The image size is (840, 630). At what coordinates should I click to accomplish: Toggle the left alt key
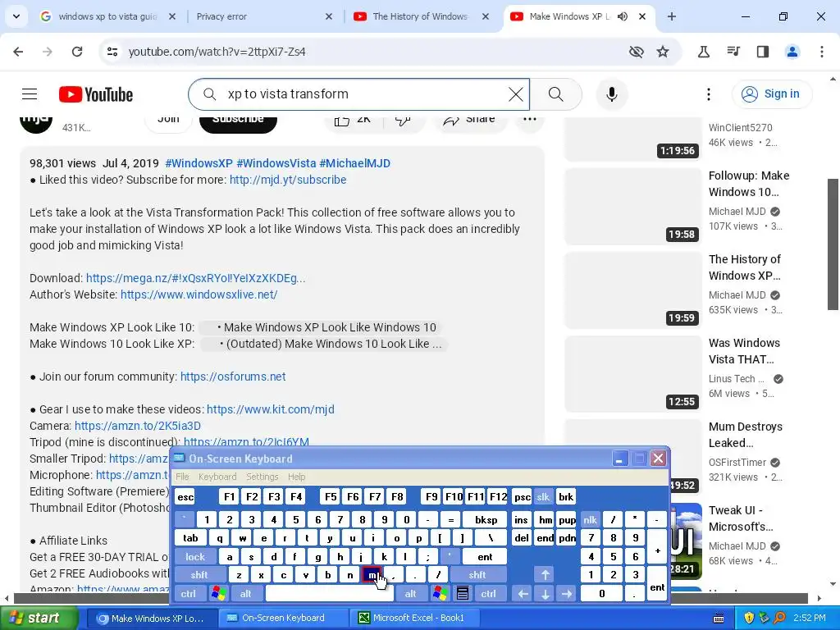246,594
